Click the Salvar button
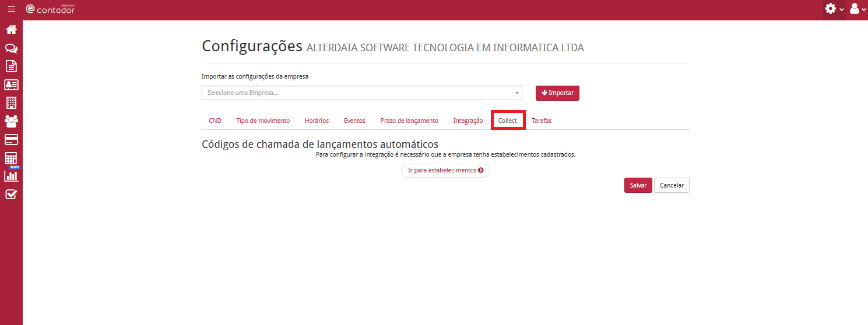 tap(638, 185)
